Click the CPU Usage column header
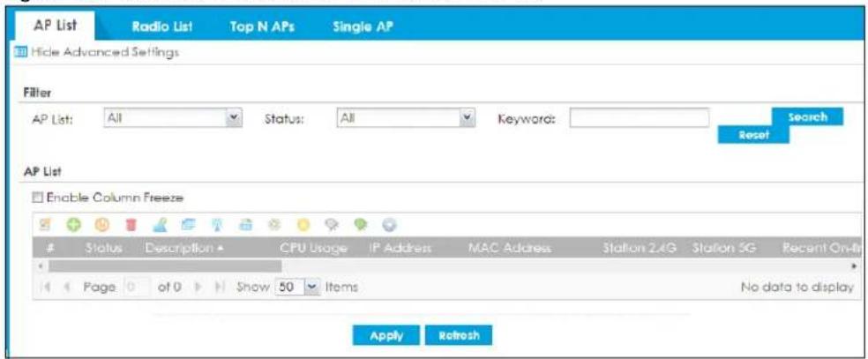This screenshot has height=359, width=868. pyautogui.click(x=314, y=249)
